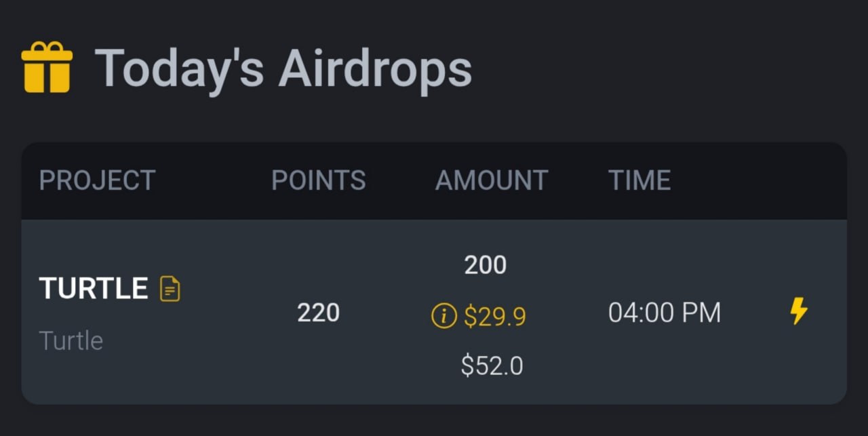Viewport: 868px width, 436px height.
Task: Click the blank header cell right of TIME
Action: 759,180
